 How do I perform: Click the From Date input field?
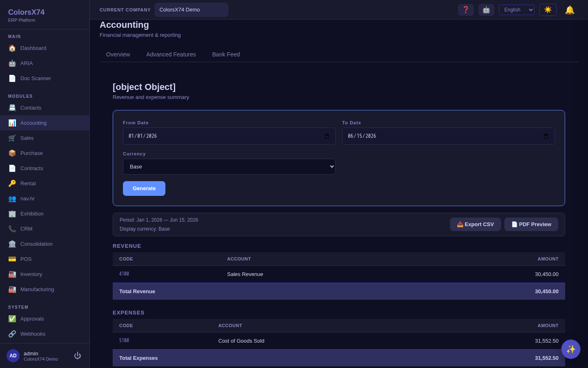[x=229, y=136]
